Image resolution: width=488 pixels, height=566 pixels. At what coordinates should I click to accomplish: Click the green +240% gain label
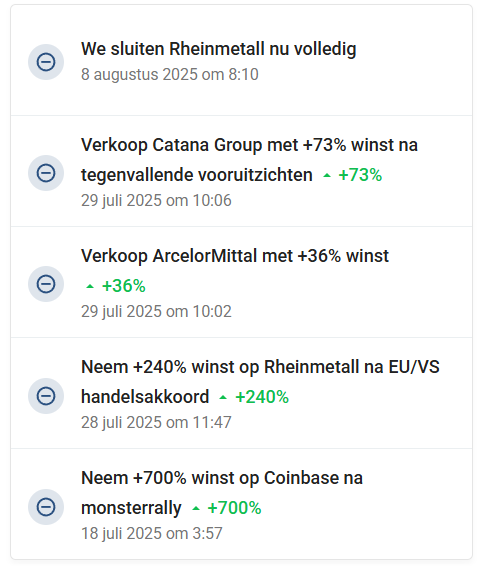click(x=262, y=397)
